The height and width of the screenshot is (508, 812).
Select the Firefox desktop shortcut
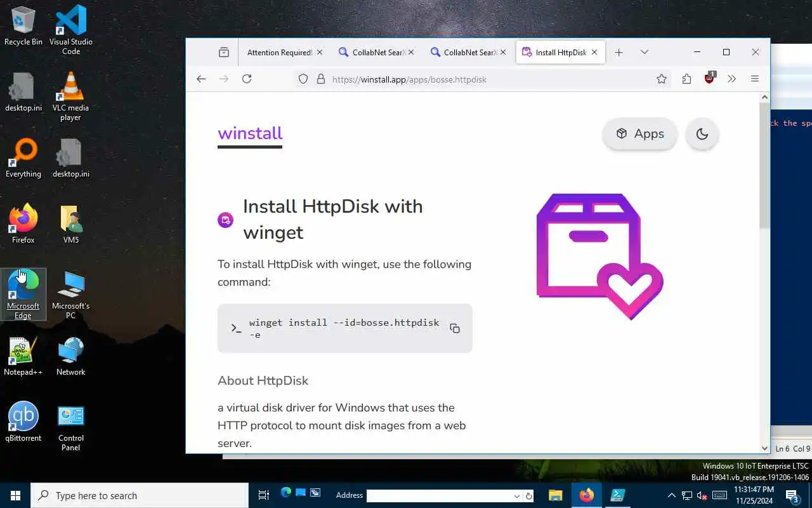pos(23,225)
